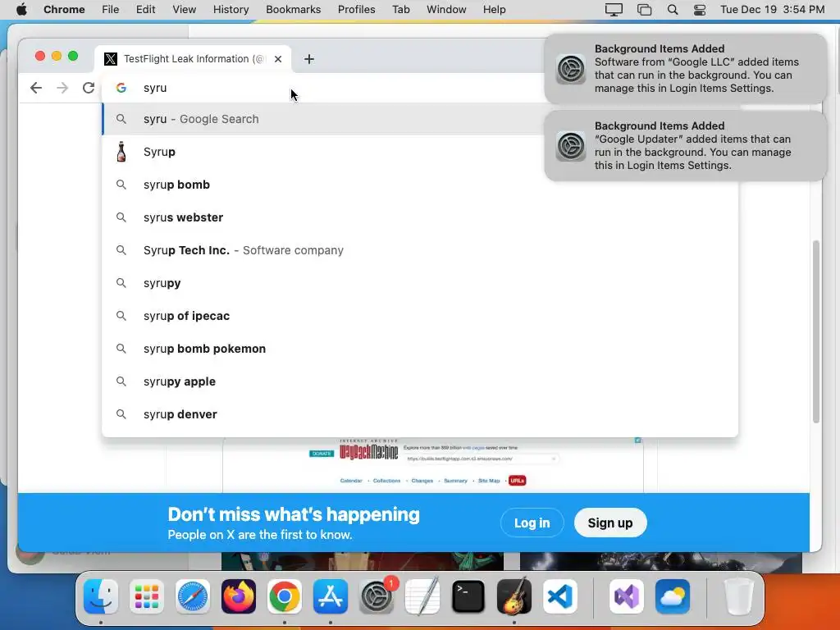This screenshot has height=630, width=840.
Task: Choose the exact suggestion 'syrupy'
Action: click(x=420, y=283)
